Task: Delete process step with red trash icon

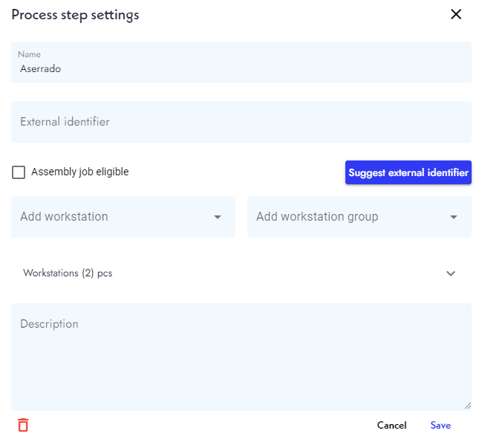Action: coord(23,425)
